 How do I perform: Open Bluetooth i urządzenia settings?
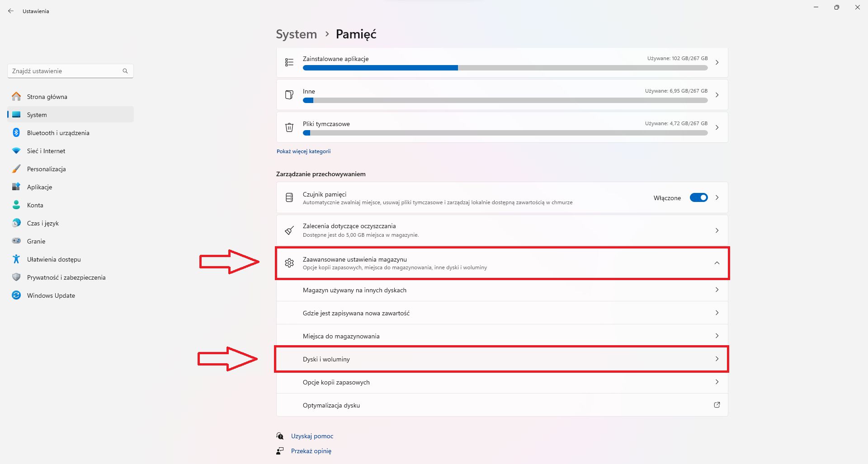pyautogui.click(x=57, y=132)
